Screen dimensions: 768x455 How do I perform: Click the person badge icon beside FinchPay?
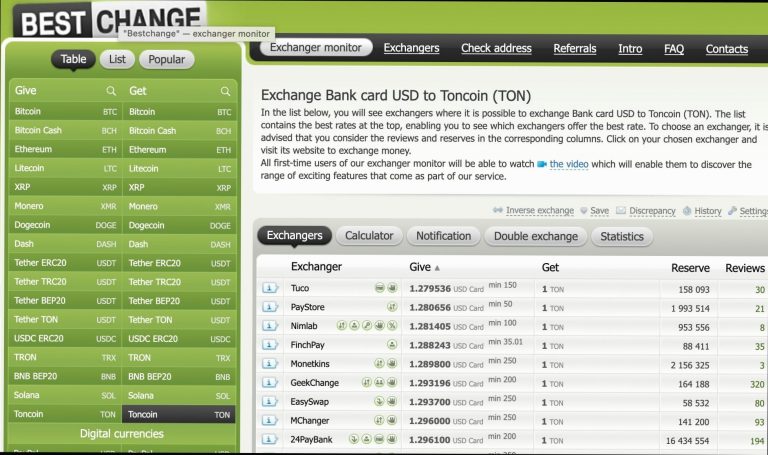point(392,345)
